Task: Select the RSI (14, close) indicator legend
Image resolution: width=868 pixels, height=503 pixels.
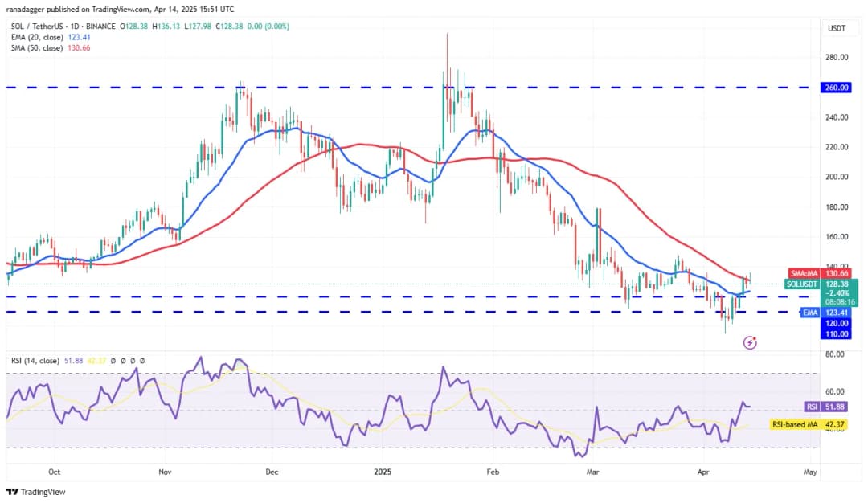Action: click(36, 361)
